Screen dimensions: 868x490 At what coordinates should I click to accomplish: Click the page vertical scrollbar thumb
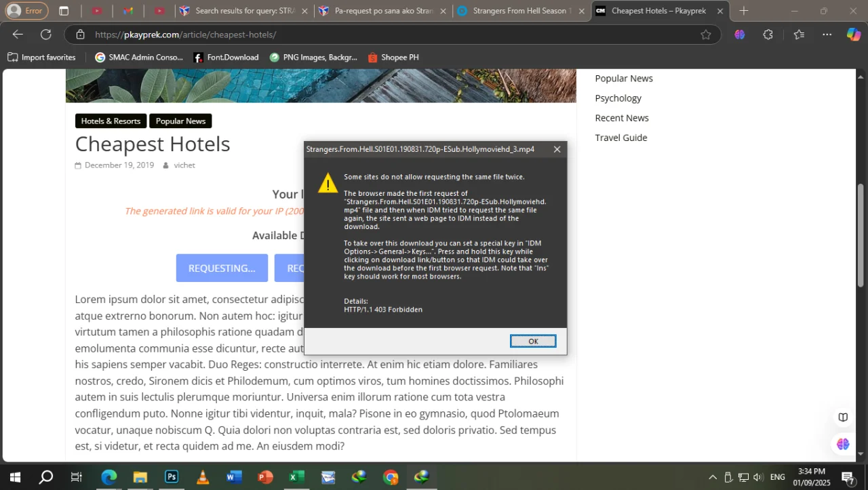[x=861, y=235]
